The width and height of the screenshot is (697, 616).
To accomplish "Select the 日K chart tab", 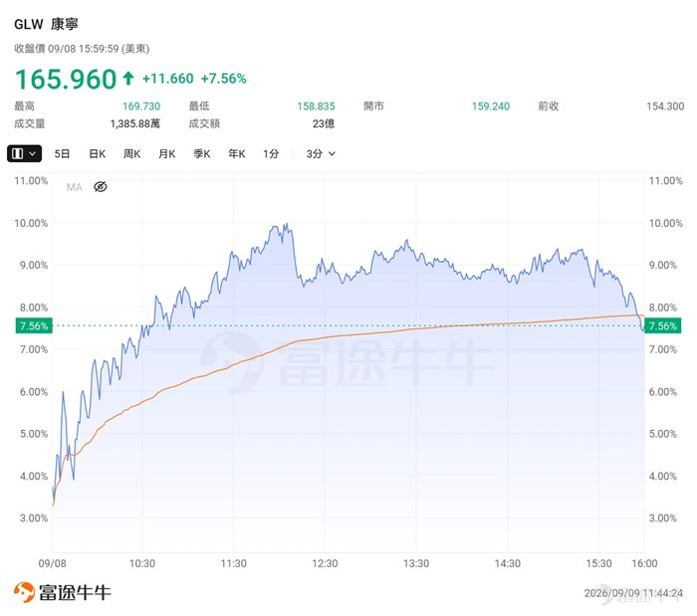I will click(97, 153).
